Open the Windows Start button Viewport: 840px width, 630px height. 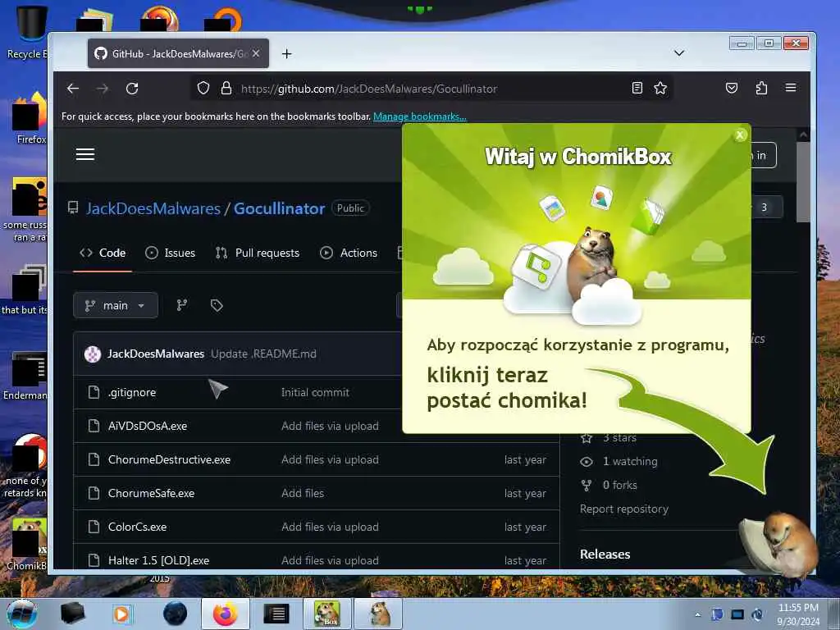tap(22, 614)
